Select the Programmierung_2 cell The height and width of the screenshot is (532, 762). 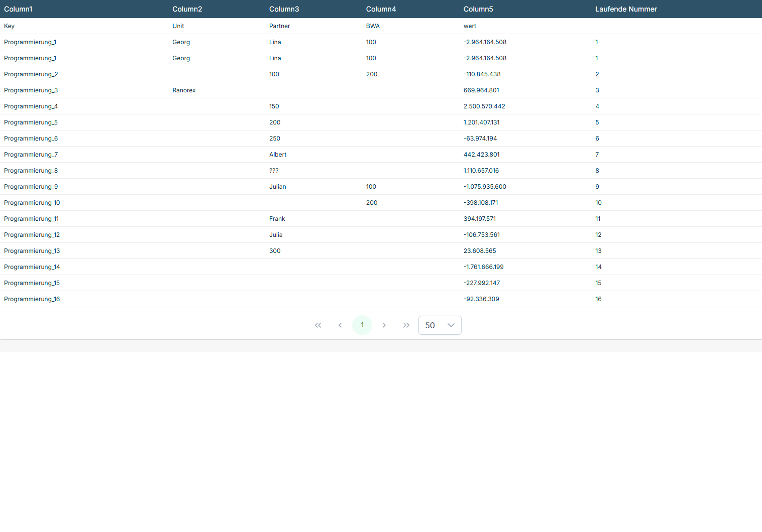click(31, 74)
